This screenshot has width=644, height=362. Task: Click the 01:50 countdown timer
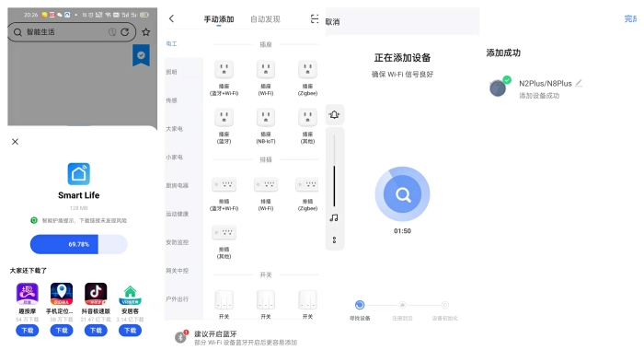tap(403, 231)
